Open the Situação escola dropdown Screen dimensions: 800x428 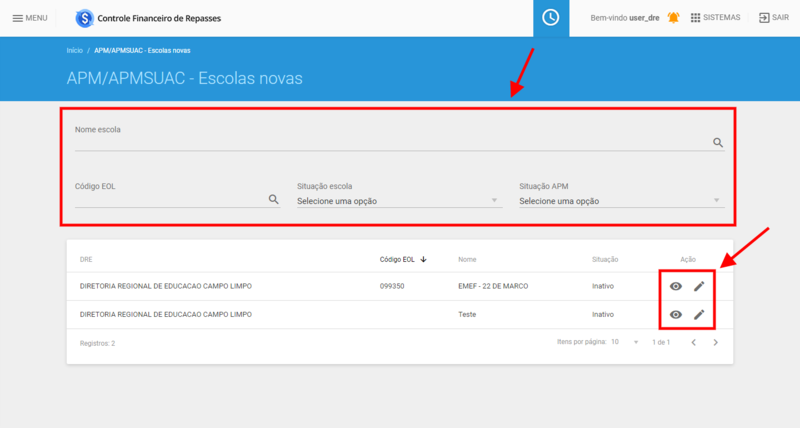(399, 201)
